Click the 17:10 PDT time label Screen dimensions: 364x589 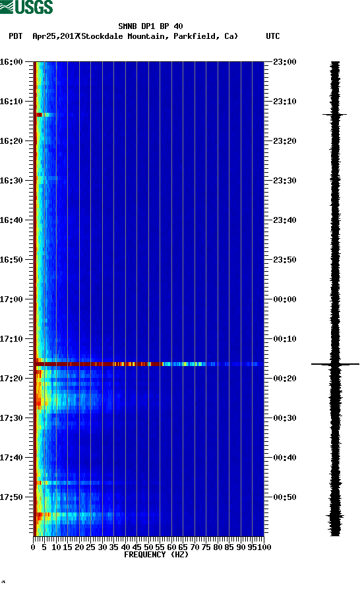coord(11,339)
